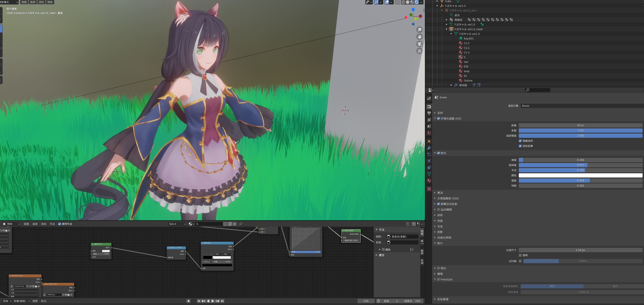644x305 pixels.
Task: Disable the Bloom (辉光) checkbox
Action: pyautogui.click(x=438, y=153)
